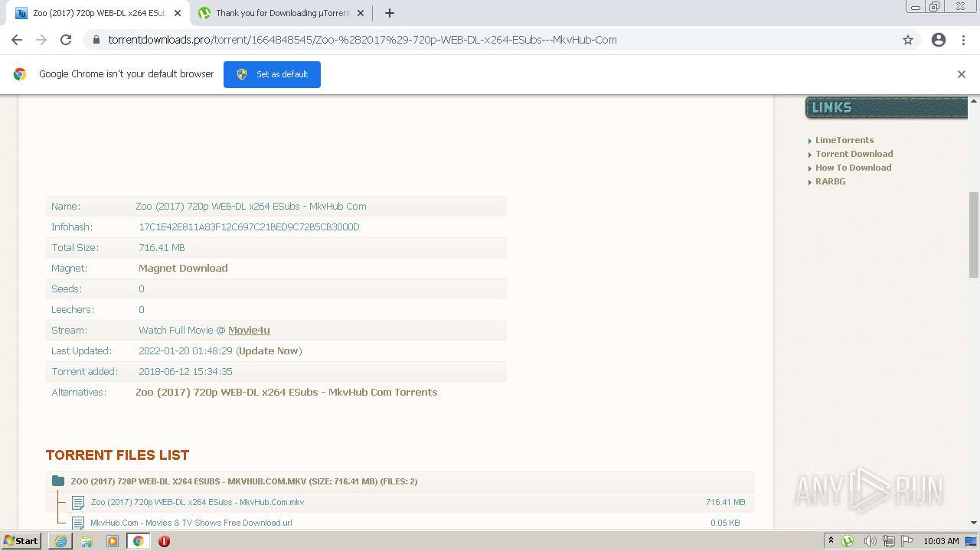
Task: Open the How To Download link
Action: (853, 168)
